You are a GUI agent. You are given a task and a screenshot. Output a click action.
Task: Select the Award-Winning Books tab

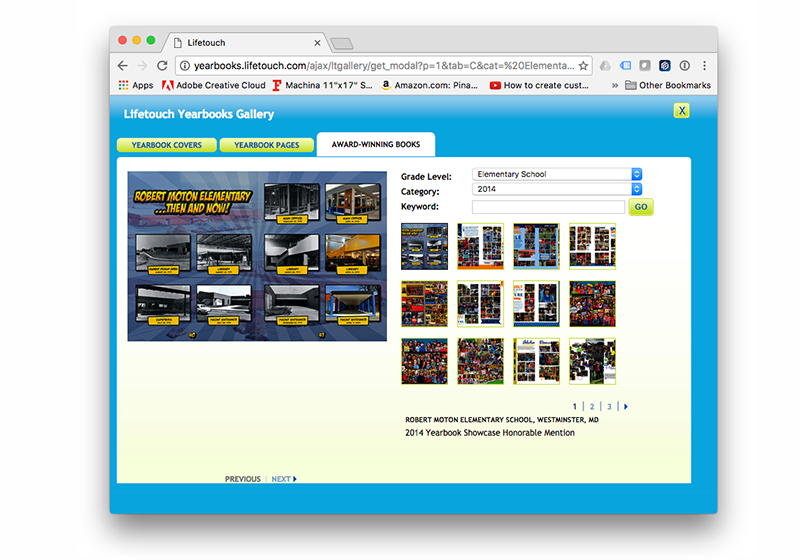point(376,144)
